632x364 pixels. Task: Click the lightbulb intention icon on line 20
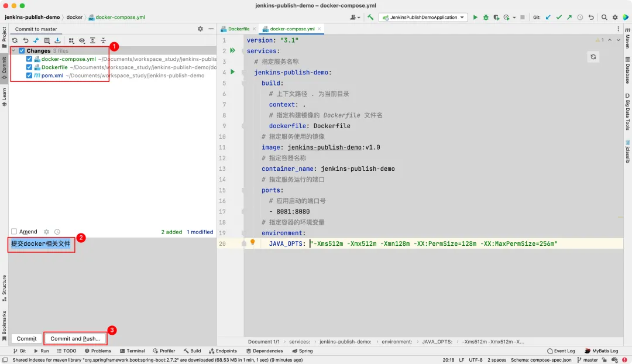click(x=253, y=242)
